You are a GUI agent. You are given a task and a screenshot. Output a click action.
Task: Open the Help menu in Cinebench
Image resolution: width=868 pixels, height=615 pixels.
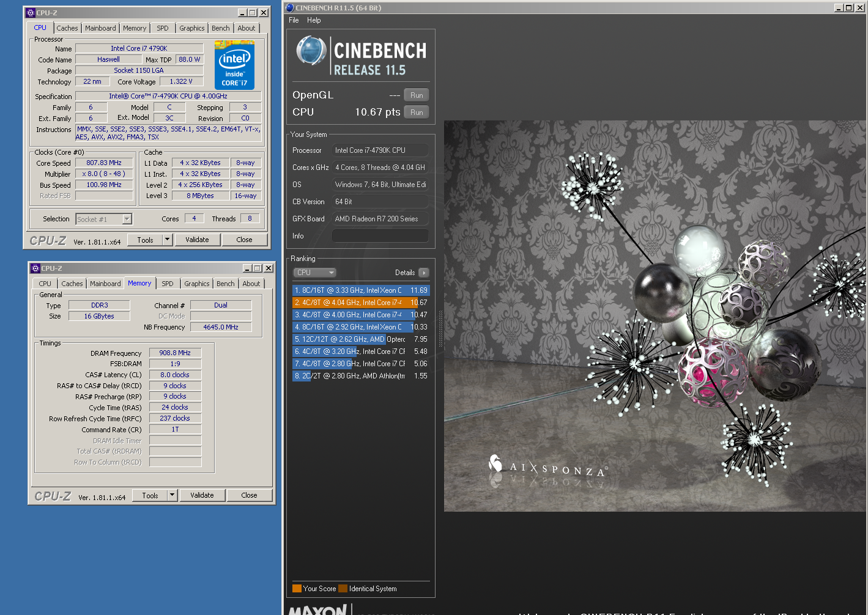tap(314, 20)
